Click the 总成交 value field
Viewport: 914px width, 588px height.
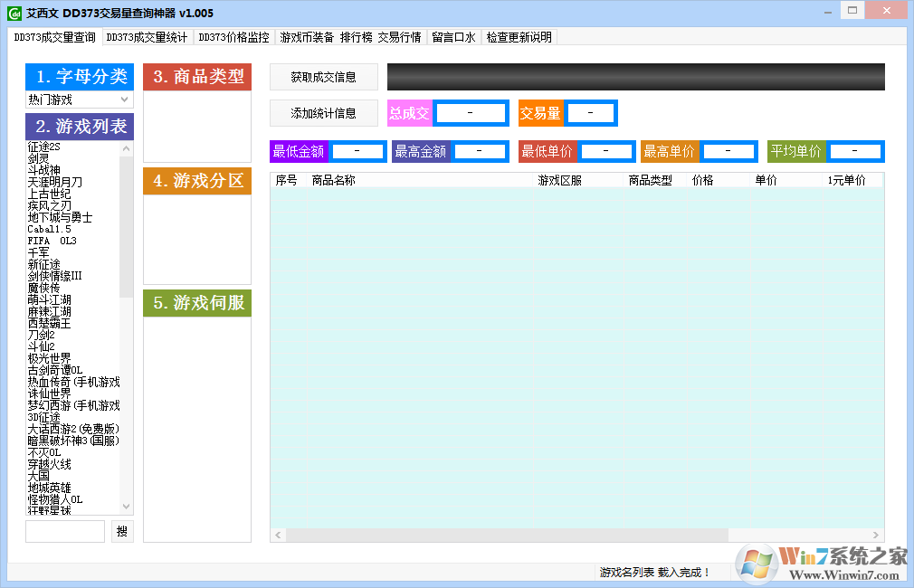(x=470, y=113)
